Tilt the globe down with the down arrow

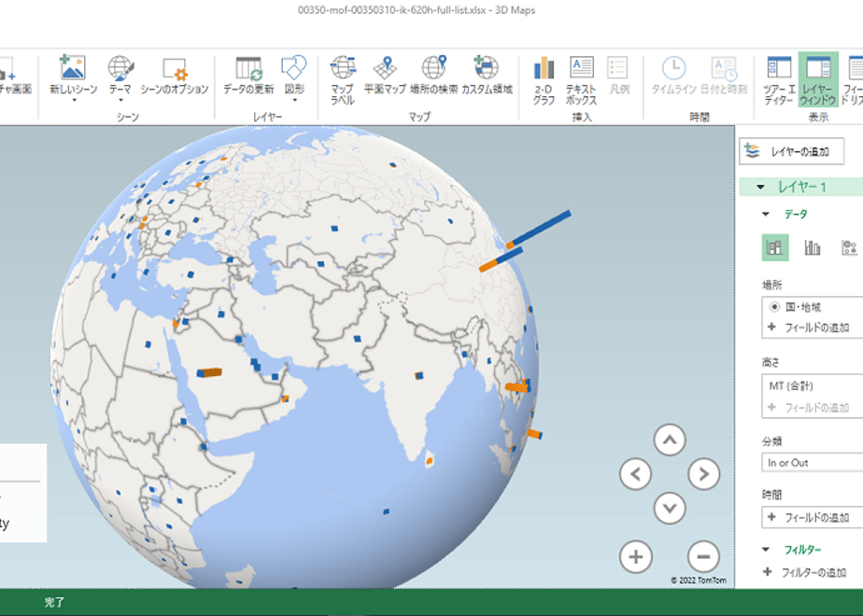click(670, 508)
